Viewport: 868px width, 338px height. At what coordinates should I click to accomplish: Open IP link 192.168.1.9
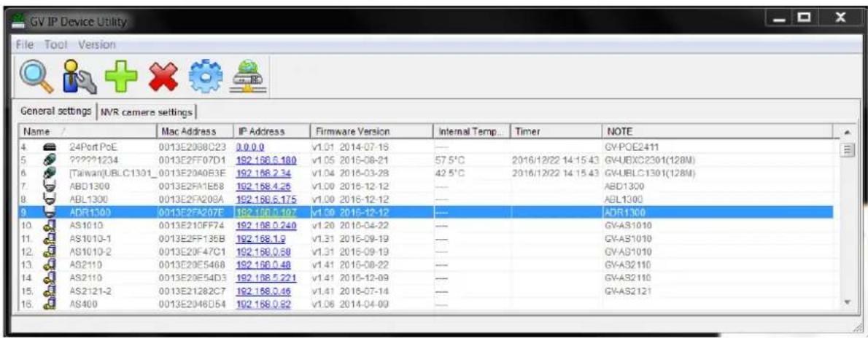[x=259, y=240]
